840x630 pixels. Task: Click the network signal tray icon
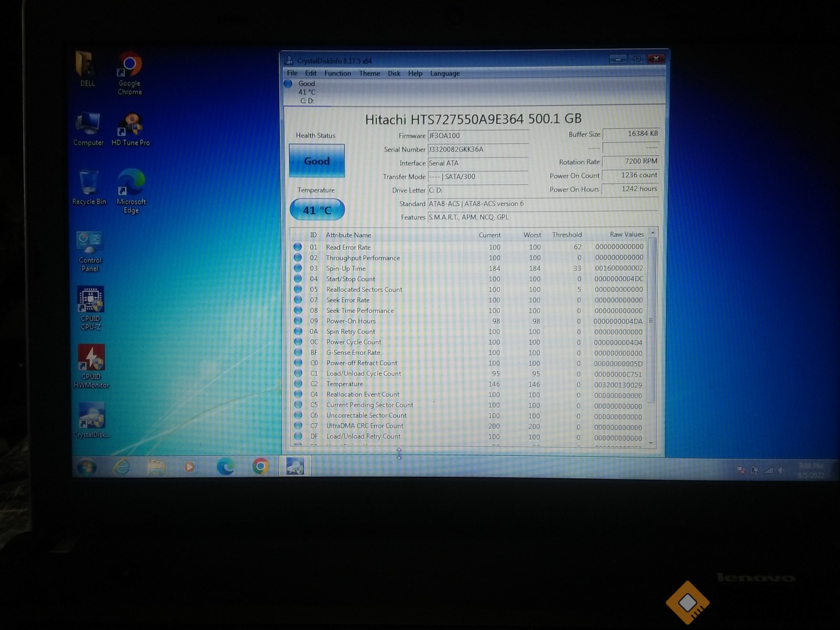pyautogui.click(x=769, y=470)
